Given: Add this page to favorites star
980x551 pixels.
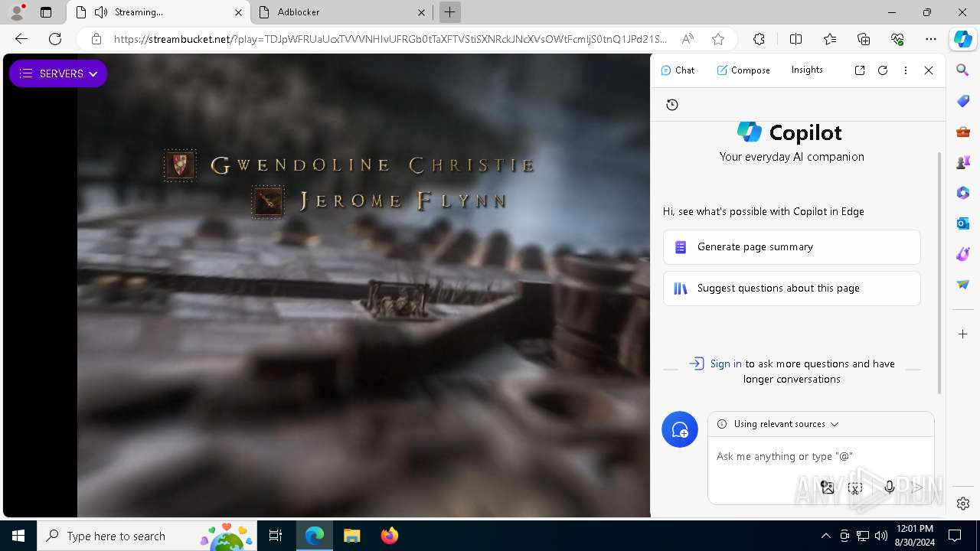Looking at the screenshot, I should (717, 39).
